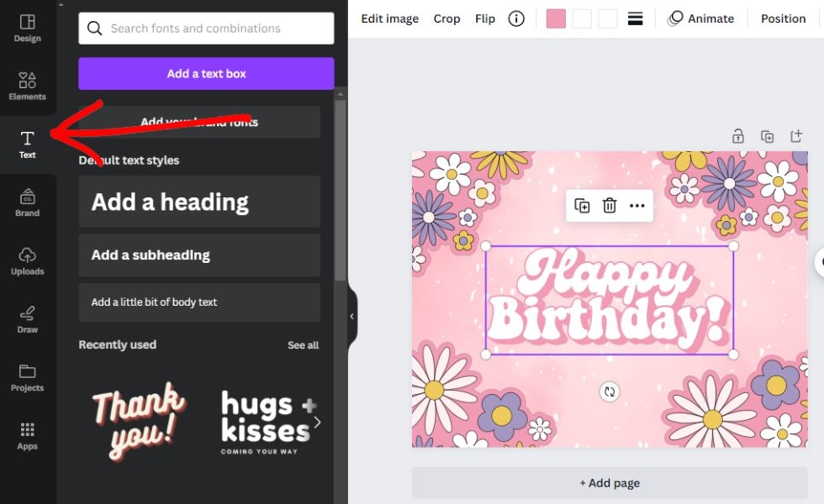Screen dimensions: 824x504
Task: Select the Draw tool
Action: (x=27, y=318)
